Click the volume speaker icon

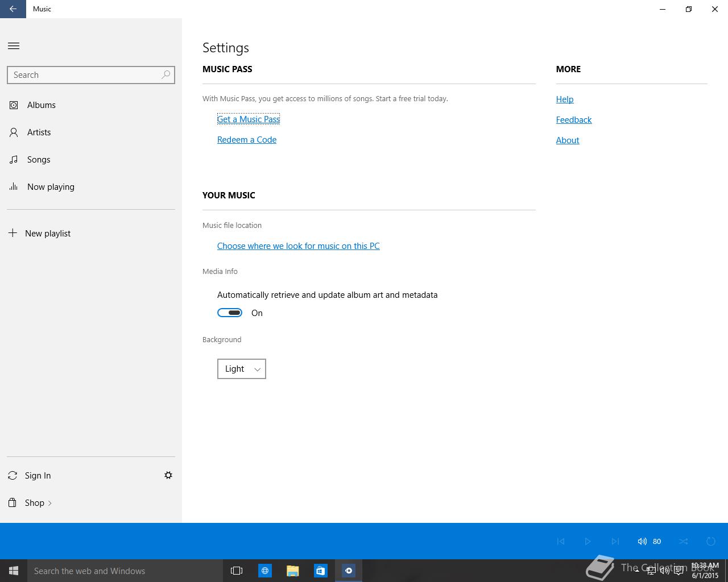(642, 542)
